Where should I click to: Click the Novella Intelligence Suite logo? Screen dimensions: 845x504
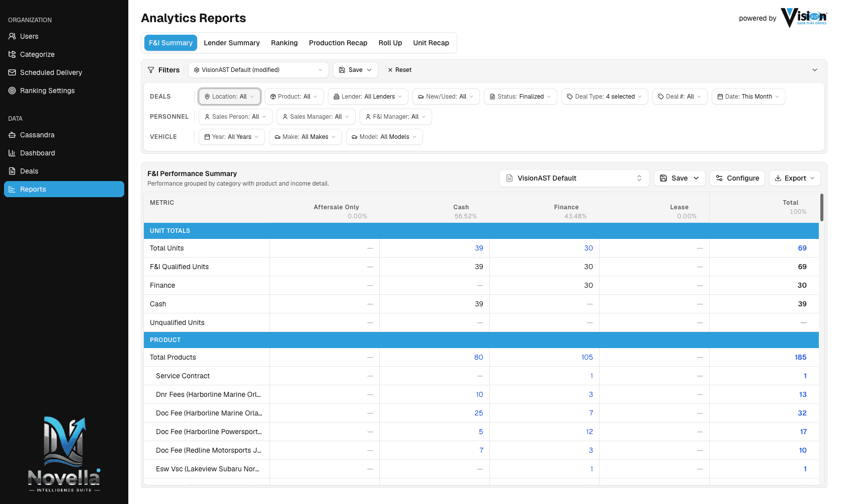pos(64,454)
